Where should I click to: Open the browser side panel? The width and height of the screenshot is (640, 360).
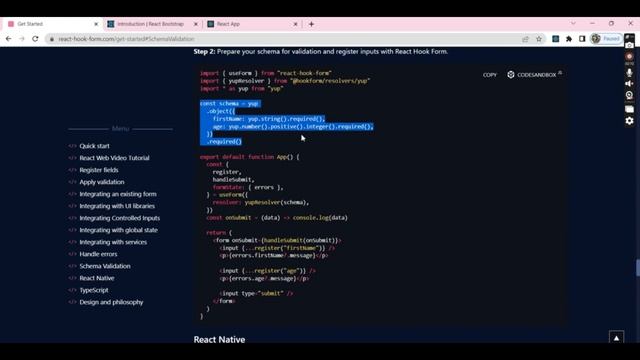point(582,39)
